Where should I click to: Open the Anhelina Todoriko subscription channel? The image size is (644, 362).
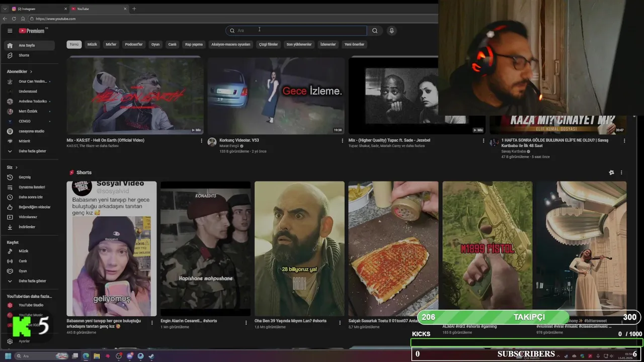(29, 101)
